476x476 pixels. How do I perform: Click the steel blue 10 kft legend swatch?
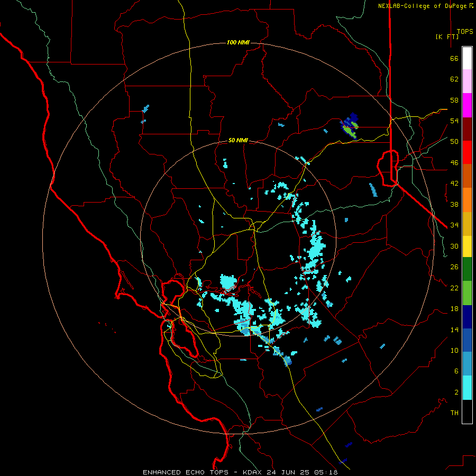point(467,364)
